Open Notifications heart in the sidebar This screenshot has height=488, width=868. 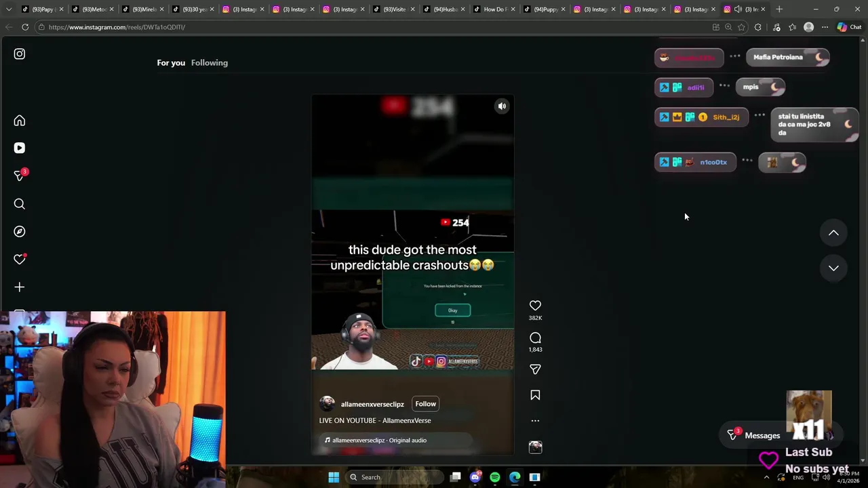[x=20, y=260]
